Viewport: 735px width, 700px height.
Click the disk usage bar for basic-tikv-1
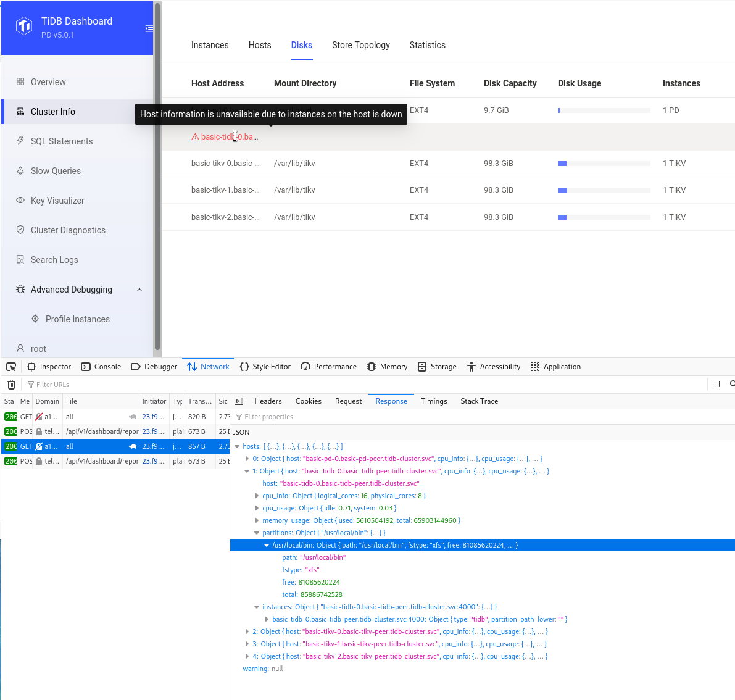click(604, 190)
